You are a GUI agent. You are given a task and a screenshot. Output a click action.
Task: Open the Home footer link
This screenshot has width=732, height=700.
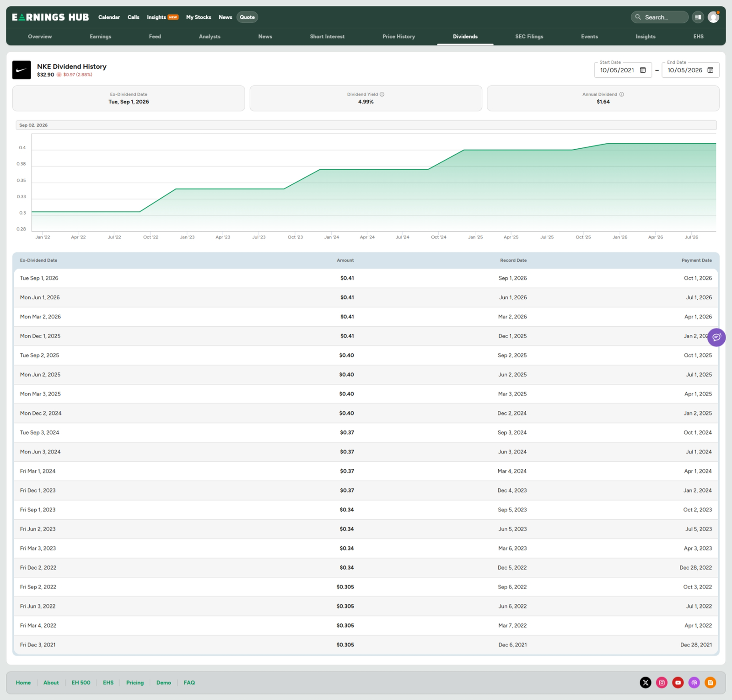tap(23, 683)
